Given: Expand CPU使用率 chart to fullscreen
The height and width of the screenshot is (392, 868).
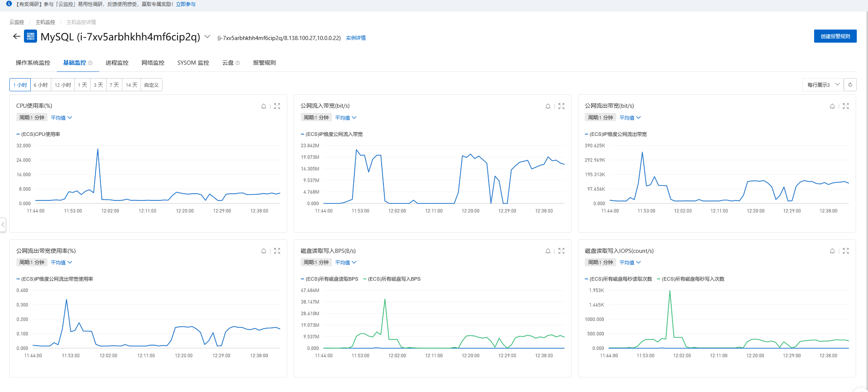Looking at the screenshot, I should pyautogui.click(x=277, y=106).
